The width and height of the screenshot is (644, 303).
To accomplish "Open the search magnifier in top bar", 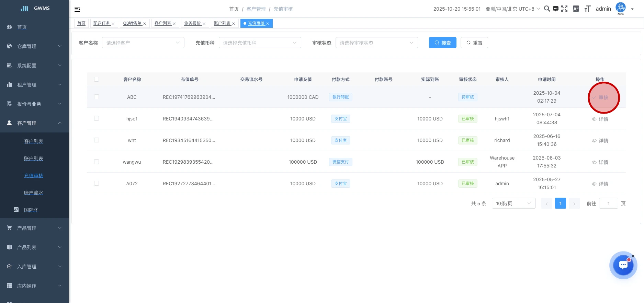I will [x=547, y=9].
